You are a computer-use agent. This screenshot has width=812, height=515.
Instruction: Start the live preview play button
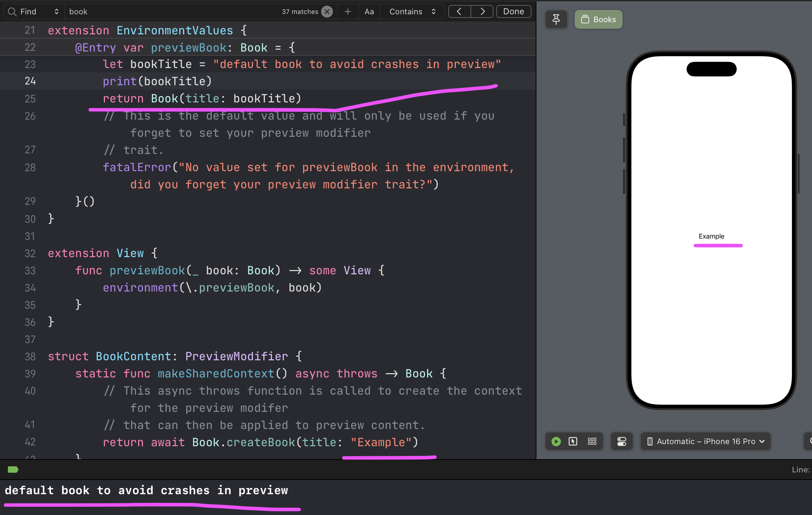(556, 441)
